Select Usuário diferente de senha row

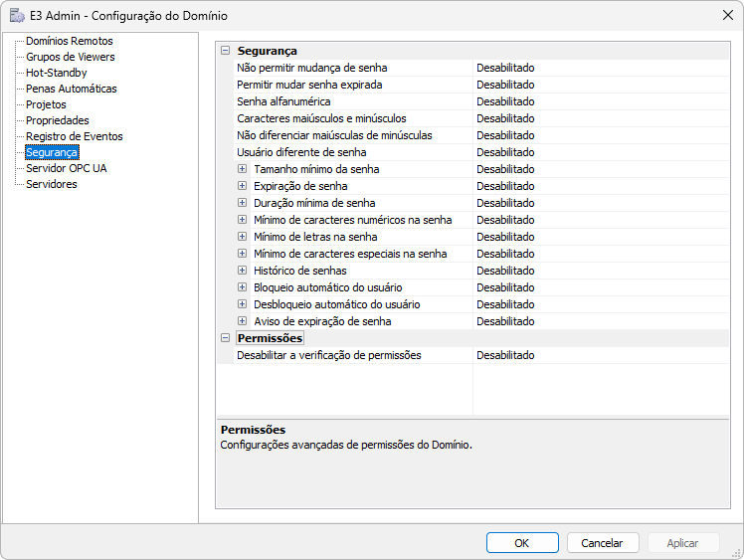(301, 152)
